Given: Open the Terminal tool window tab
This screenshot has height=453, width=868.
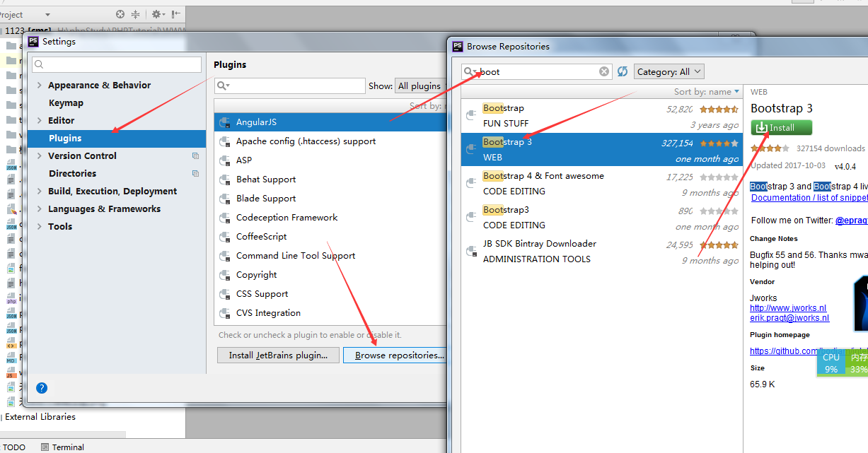Looking at the screenshot, I should (x=63, y=447).
